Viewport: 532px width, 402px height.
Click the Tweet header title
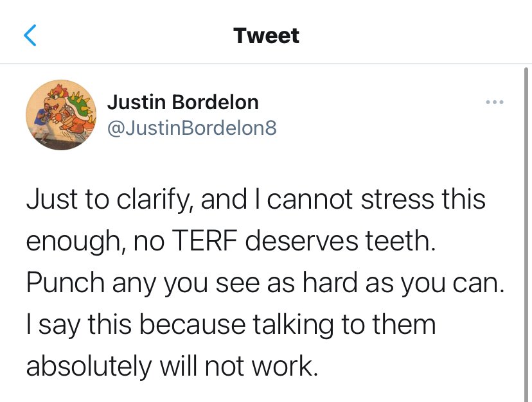266,35
